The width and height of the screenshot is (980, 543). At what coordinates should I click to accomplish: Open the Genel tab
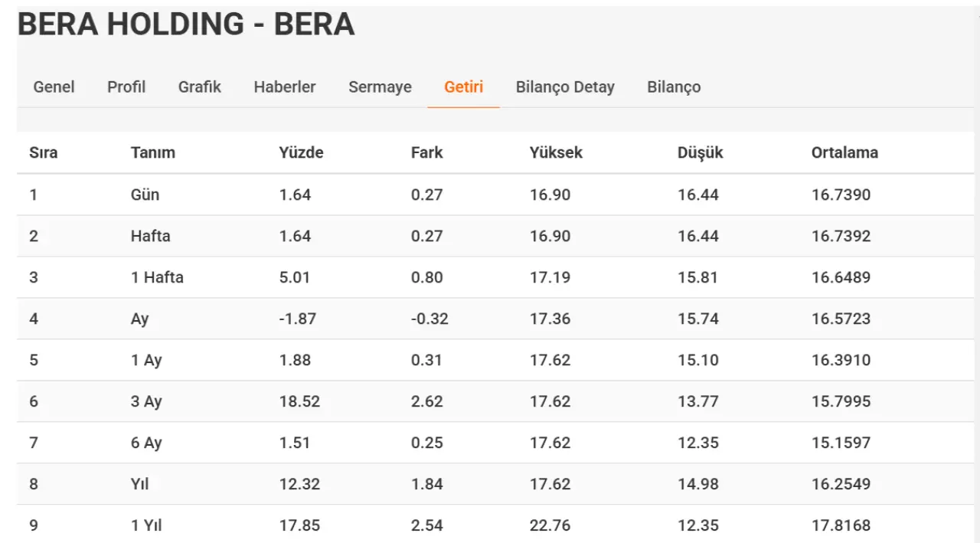tap(54, 87)
